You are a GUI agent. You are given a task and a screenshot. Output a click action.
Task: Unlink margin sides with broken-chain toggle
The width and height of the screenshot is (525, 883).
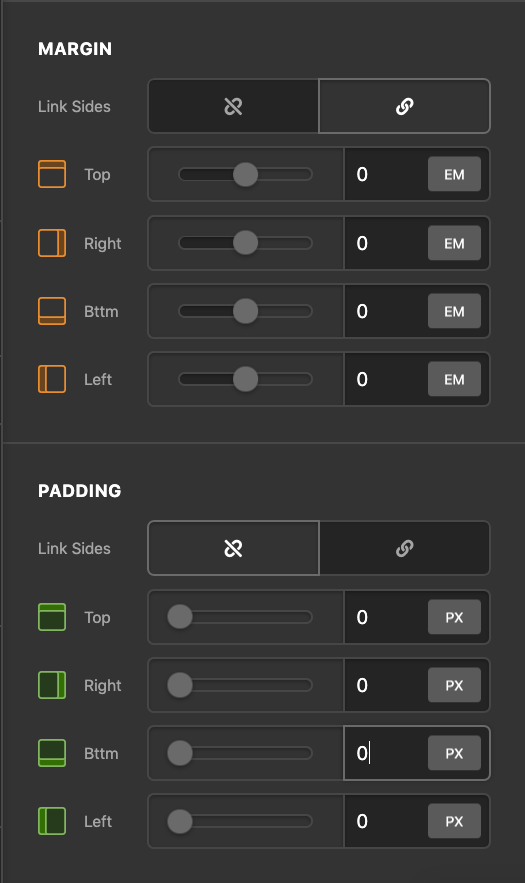pyautogui.click(x=233, y=106)
